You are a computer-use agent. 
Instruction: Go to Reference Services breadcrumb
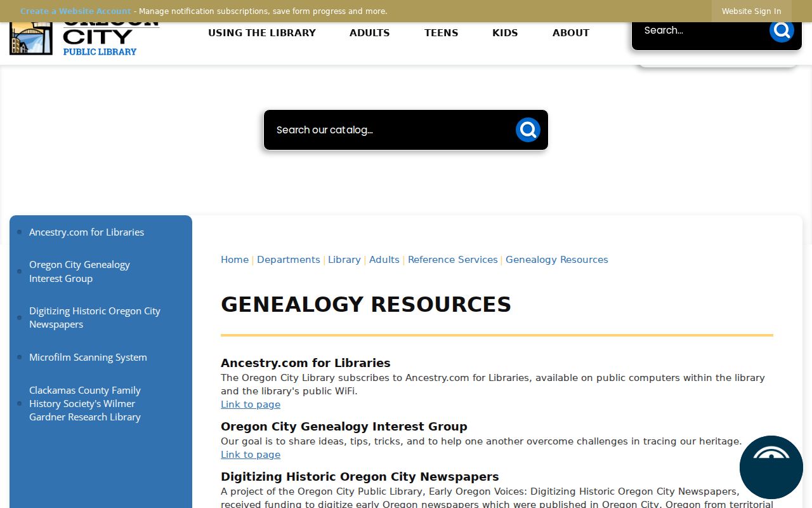click(x=453, y=260)
